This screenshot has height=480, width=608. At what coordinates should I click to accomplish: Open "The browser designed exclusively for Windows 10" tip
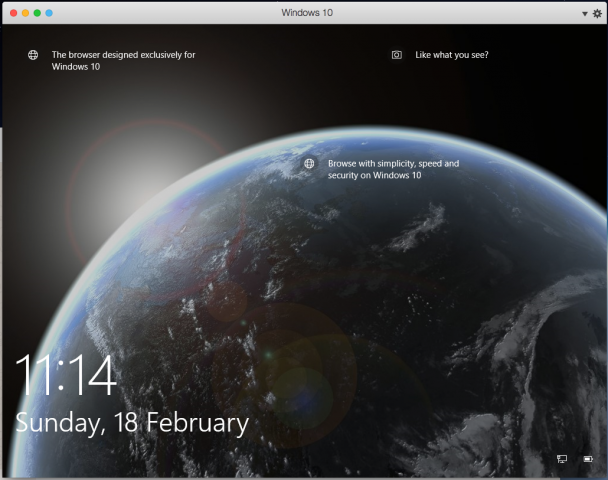tap(123, 60)
